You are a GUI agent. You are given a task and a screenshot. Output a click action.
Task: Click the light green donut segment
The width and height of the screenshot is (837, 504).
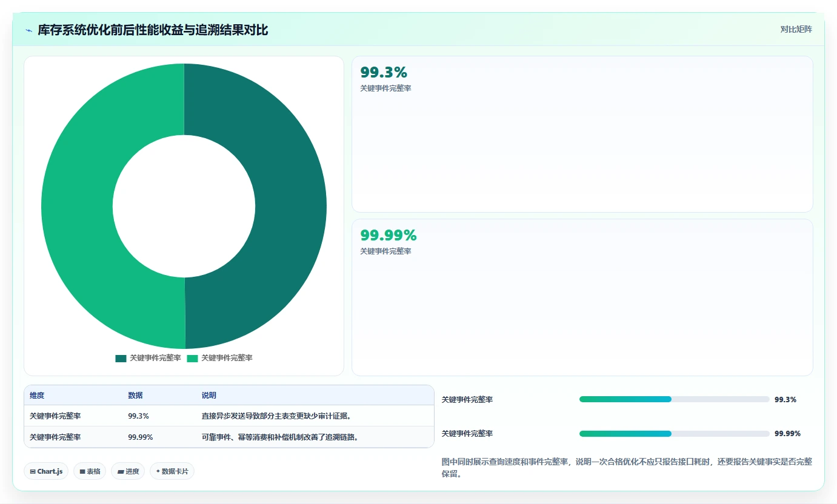tap(76, 206)
